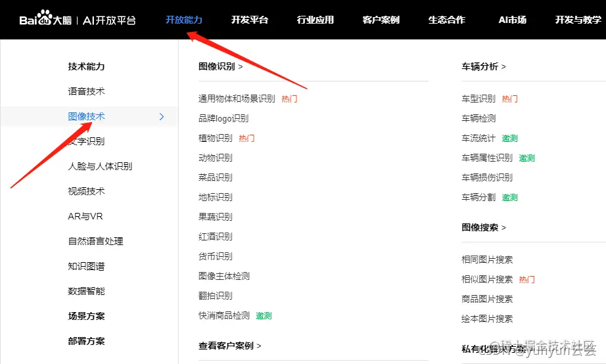Select 文字识别 in the sidebar
The height and width of the screenshot is (364, 606).
tap(86, 141)
